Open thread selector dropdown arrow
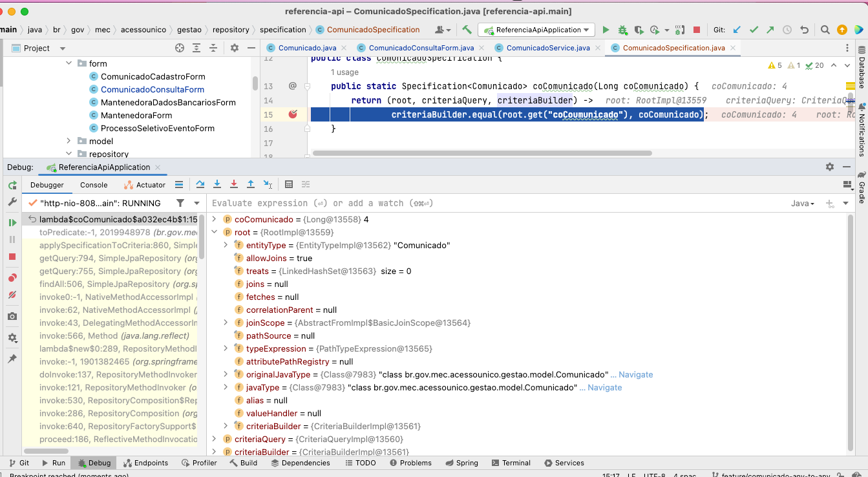The height and width of the screenshot is (477, 868). click(197, 203)
